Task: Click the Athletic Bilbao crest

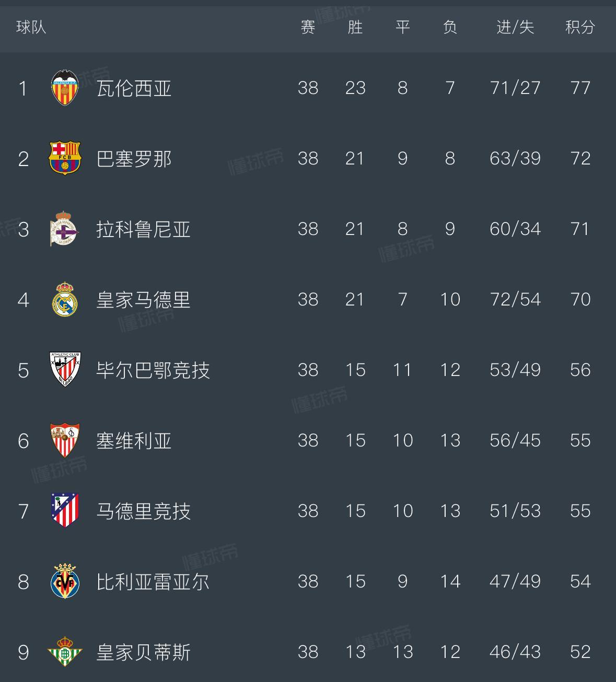Action: 65,370
